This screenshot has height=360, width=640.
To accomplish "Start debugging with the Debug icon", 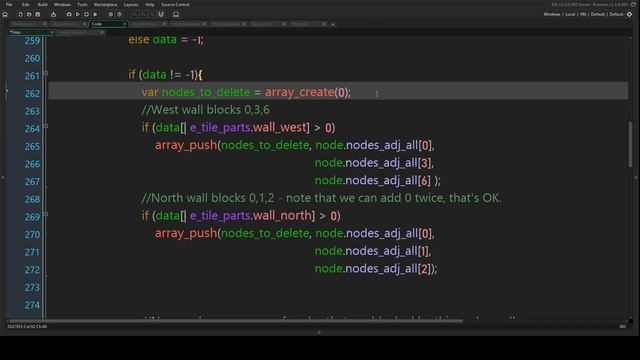I will 69,14.
